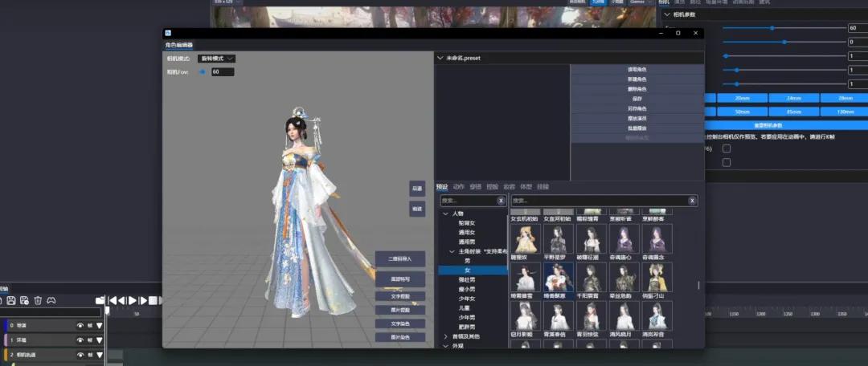Collapse the 外观 tree node
Screen dimensions: 868x366
[x=445, y=346]
